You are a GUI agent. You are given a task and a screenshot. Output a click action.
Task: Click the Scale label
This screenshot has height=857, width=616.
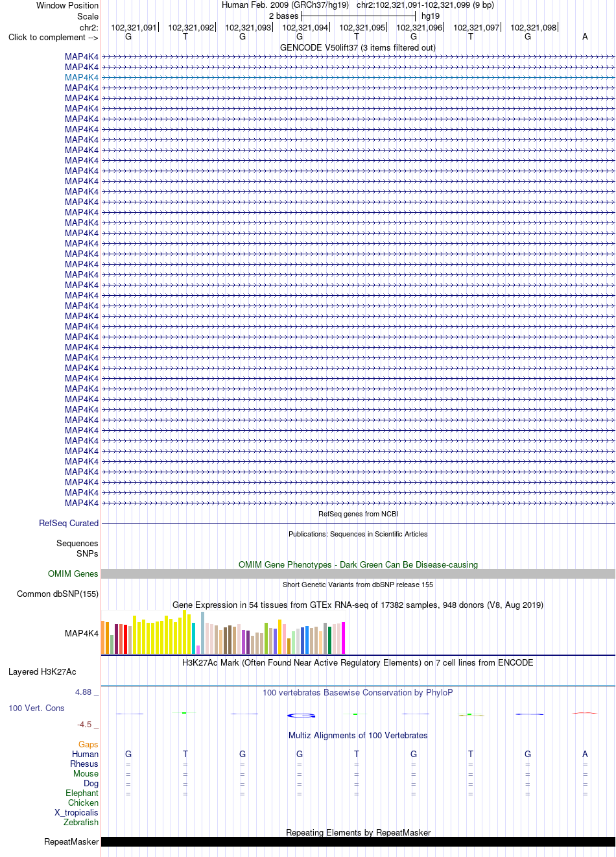(x=88, y=16)
